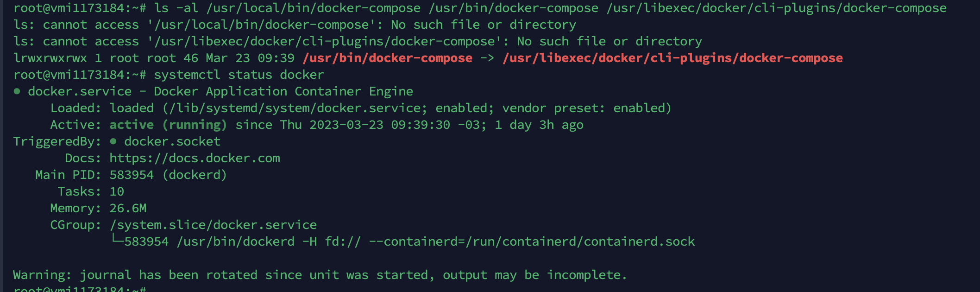The height and width of the screenshot is (292, 980).
Task: Click the journal rotated warning line
Action: (x=320, y=275)
